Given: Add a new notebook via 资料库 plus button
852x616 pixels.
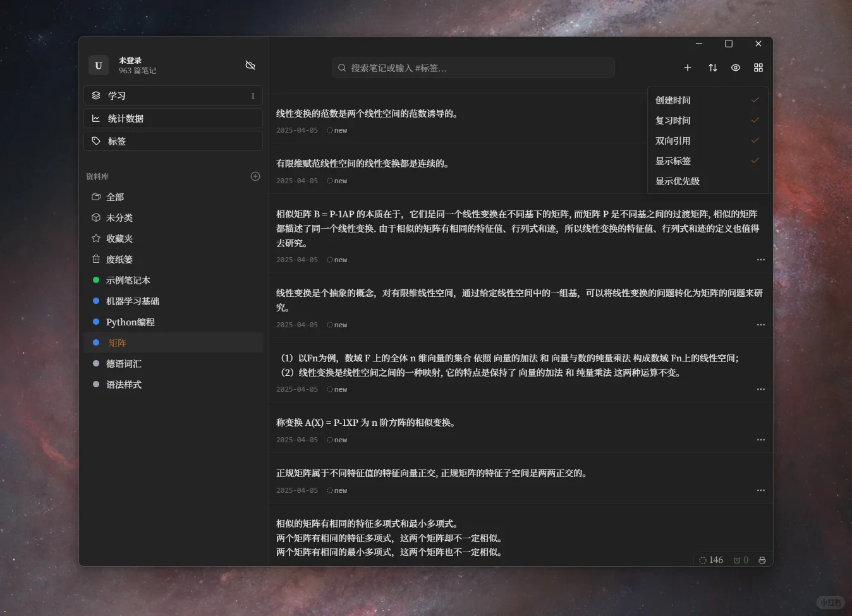Looking at the screenshot, I should coord(255,176).
